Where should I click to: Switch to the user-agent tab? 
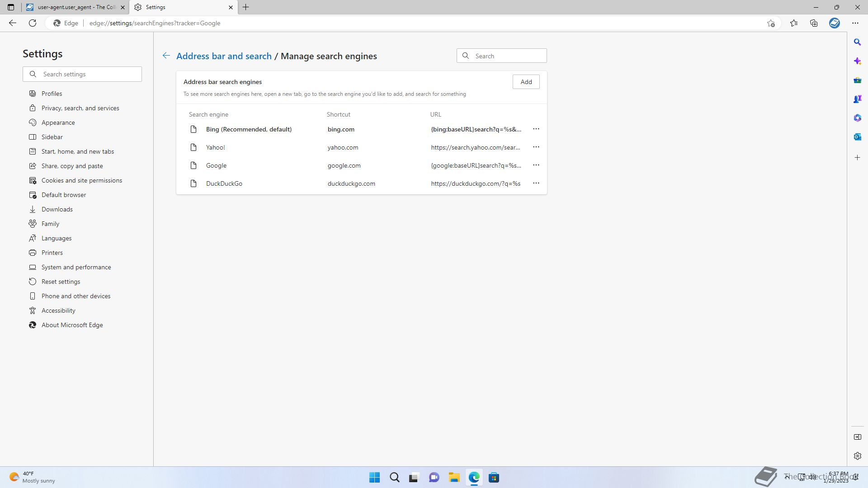(76, 7)
